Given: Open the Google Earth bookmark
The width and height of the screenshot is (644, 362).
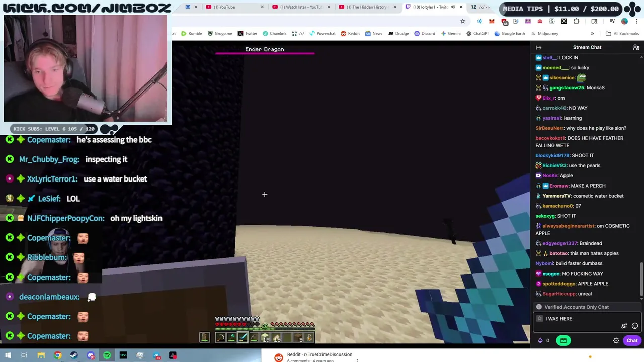Looking at the screenshot, I should (x=510, y=34).
